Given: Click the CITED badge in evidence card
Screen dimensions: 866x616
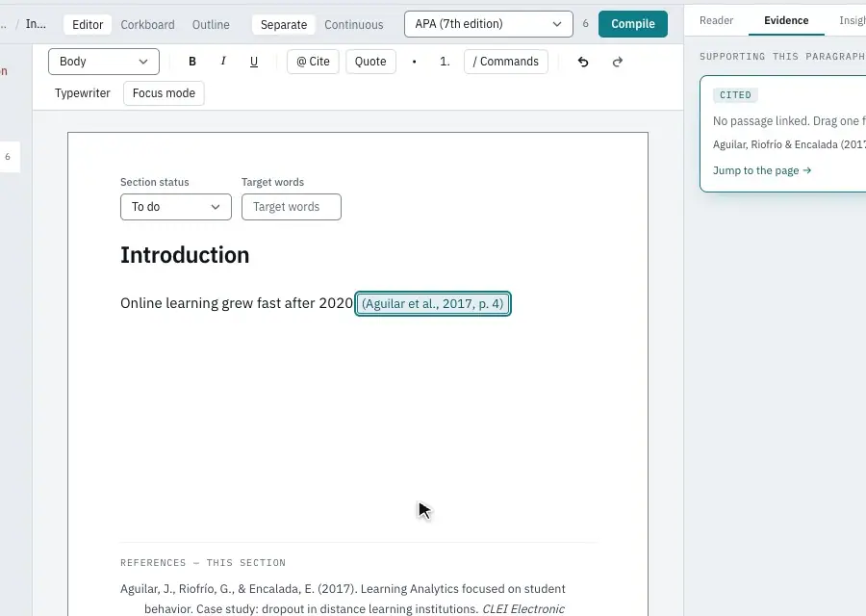Looking at the screenshot, I should tap(735, 95).
